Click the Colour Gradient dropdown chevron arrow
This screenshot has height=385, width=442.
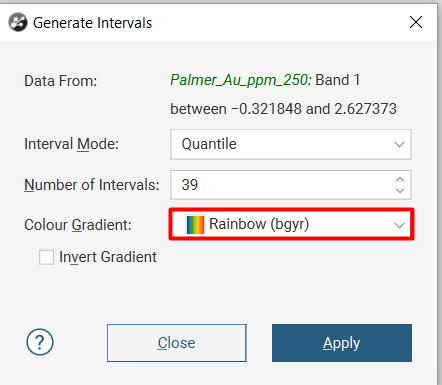[399, 225]
